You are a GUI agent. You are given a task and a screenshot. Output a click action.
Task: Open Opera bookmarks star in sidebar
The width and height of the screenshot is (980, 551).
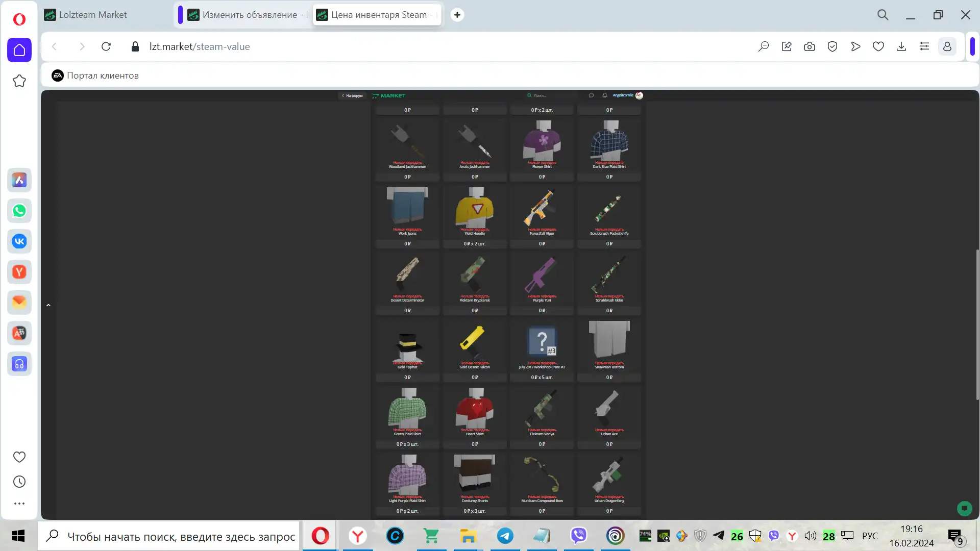click(x=19, y=81)
